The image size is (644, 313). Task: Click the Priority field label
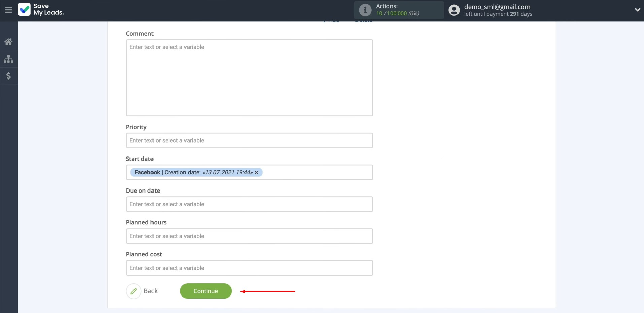(x=136, y=127)
